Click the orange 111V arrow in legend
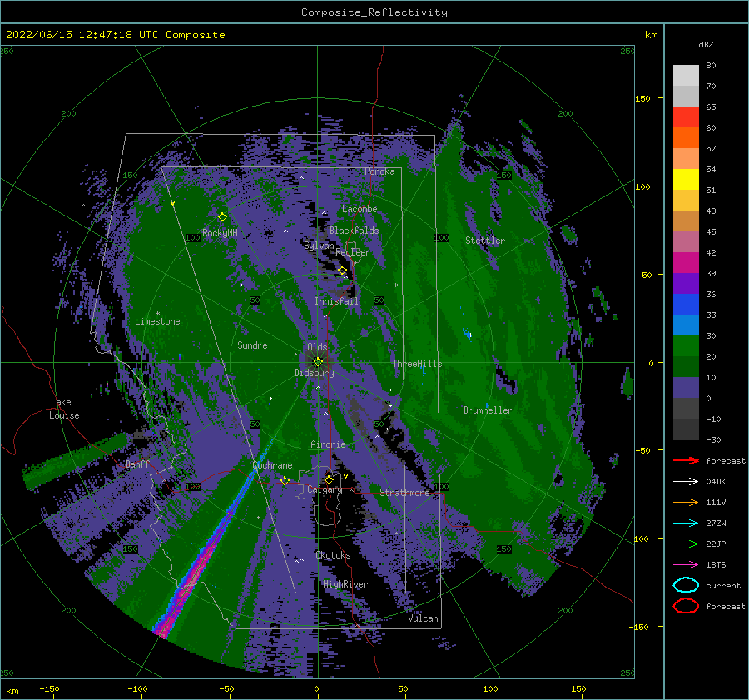The height and width of the screenshot is (700, 749). (686, 502)
